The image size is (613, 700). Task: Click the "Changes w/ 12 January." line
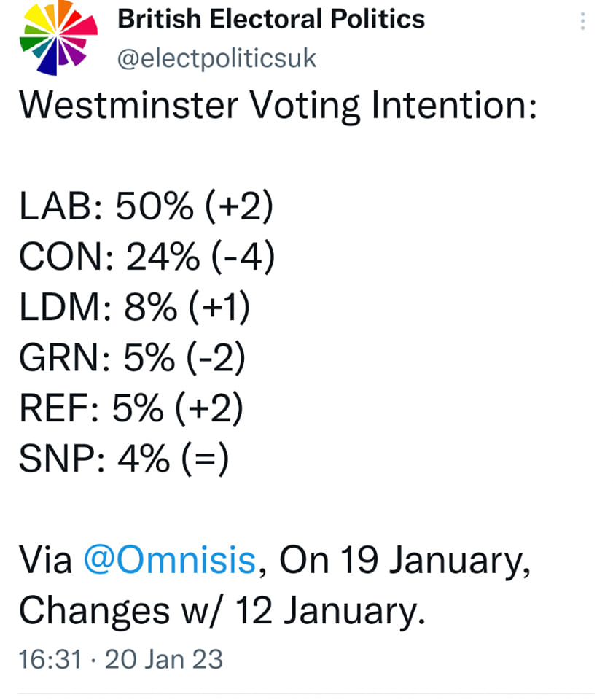coord(221,611)
